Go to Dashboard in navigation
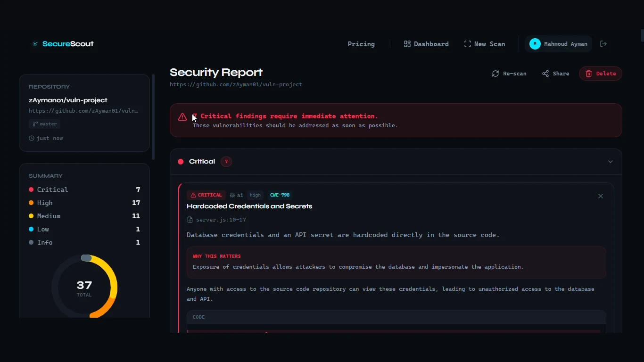 tap(426, 44)
